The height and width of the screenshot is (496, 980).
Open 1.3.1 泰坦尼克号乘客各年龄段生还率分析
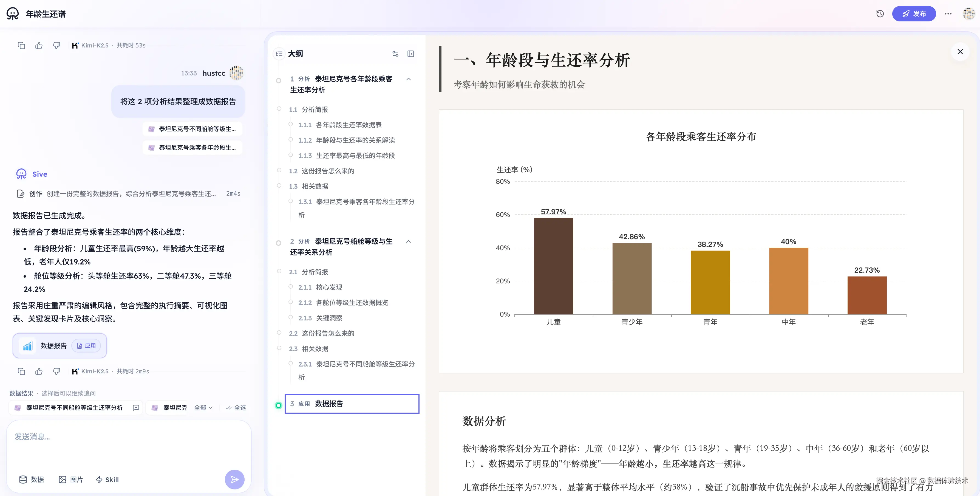click(356, 208)
